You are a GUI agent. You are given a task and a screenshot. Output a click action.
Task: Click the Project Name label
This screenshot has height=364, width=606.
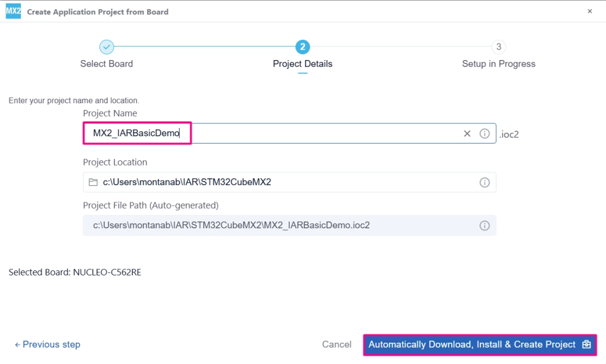pyautogui.click(x=110, y=113)
